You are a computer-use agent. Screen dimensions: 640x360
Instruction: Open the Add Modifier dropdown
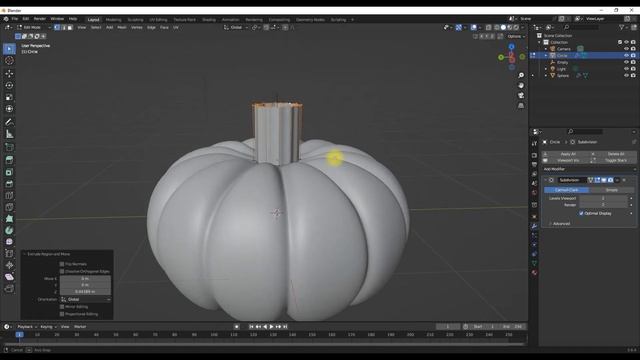click(x=589, y=169)
